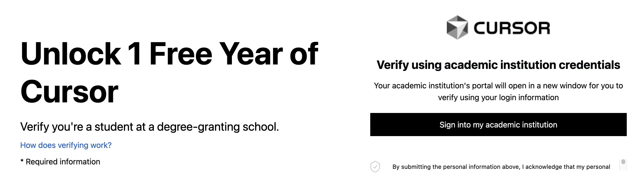Click the 'Your academic institution's portal' paragraph line

pos(498,86)
